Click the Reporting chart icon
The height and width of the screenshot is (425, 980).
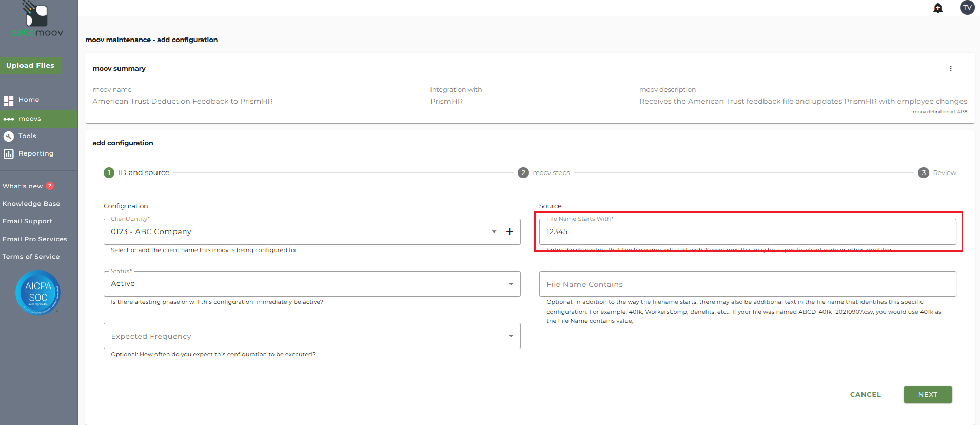click(x=8, y=153)
